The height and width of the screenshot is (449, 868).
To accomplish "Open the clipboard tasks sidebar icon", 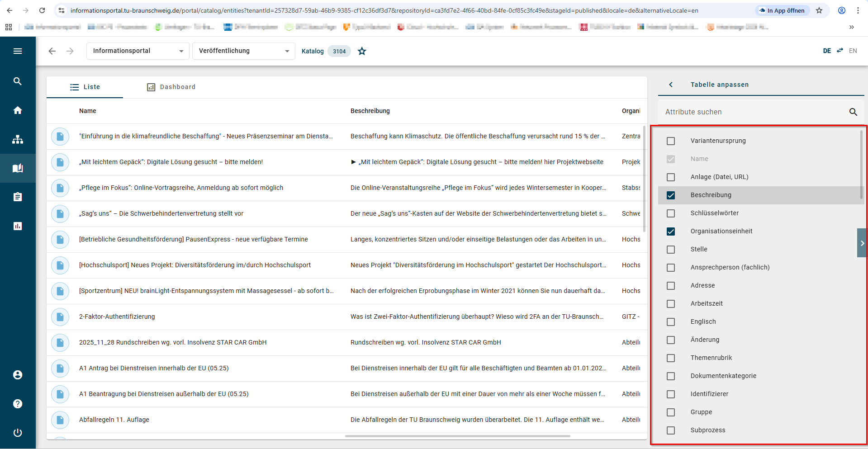I will pos(18,197).
